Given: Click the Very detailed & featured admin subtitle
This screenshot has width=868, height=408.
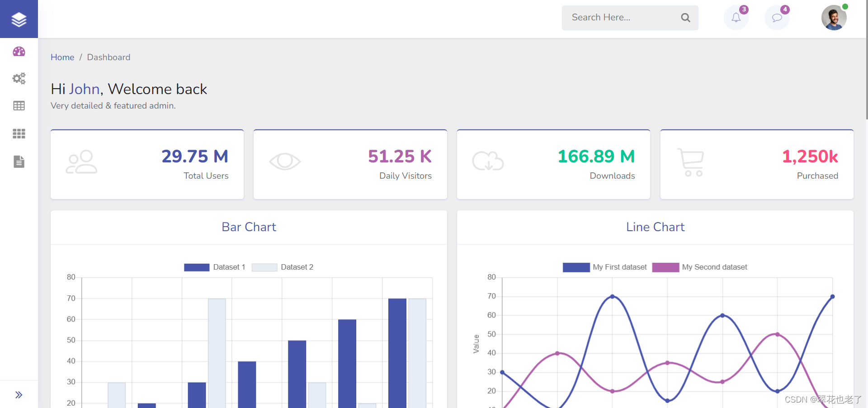Looking at the screenshot, I should 113,106.
